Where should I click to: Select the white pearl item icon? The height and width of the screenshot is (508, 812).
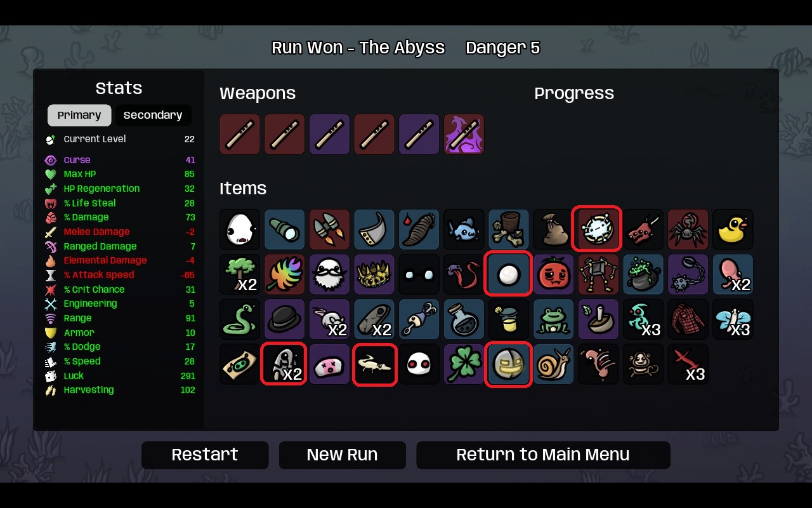(x=508, y=274)
